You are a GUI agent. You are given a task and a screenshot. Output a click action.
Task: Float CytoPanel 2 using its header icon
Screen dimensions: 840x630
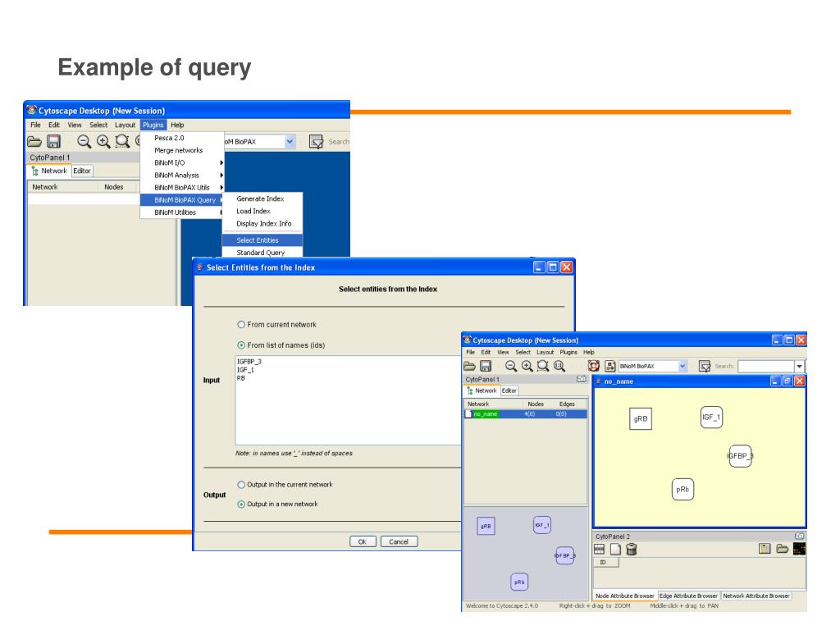pyautogui.click(x=799, y=536)
